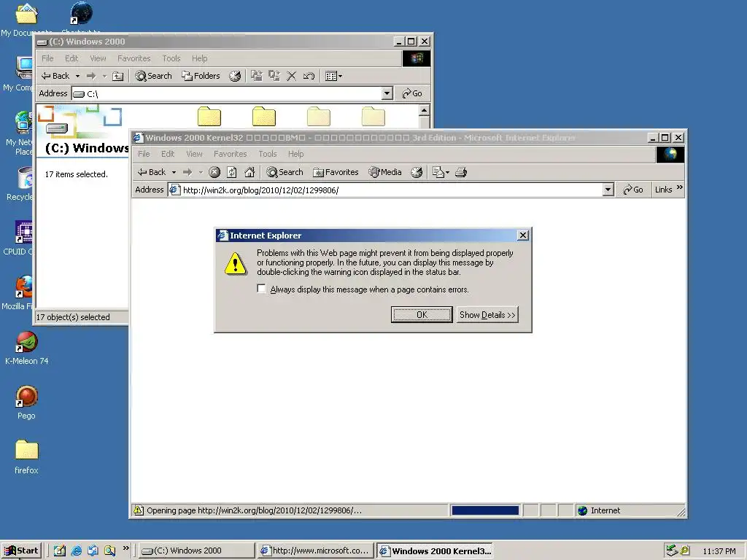Click the network tray icon
747x560 pixels.
click(672, 551)
